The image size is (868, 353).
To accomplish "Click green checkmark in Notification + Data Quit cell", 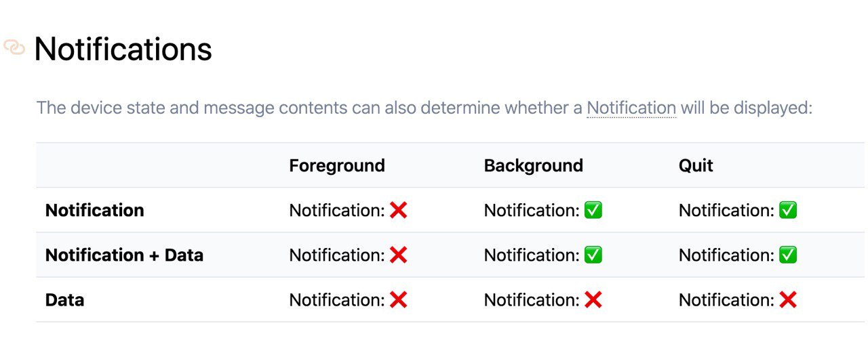I will pos(788,255).
